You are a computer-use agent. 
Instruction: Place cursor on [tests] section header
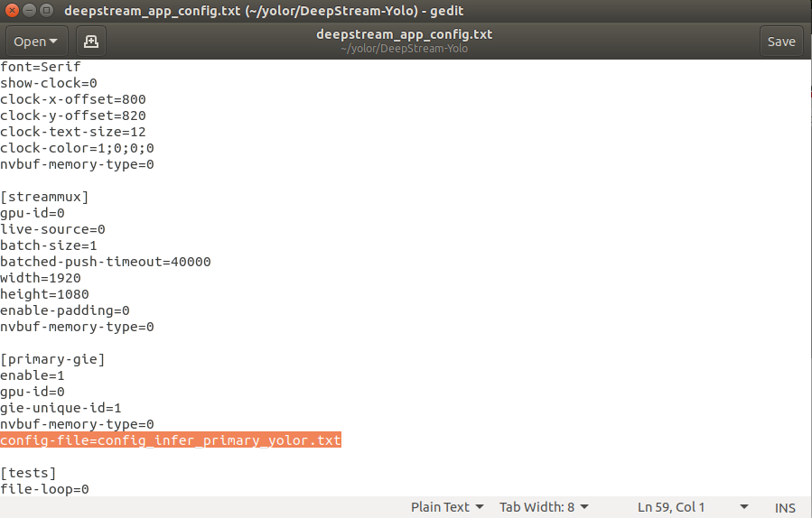coord(28,473)
